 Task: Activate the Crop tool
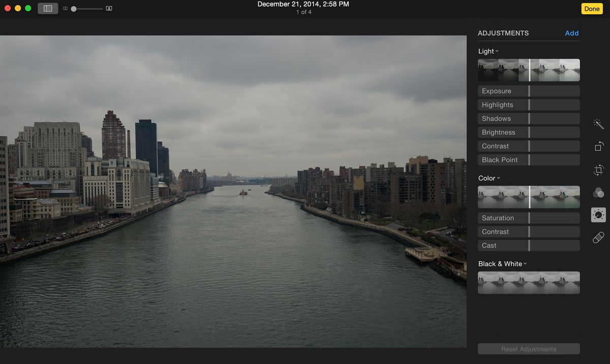tap(598, 169)
